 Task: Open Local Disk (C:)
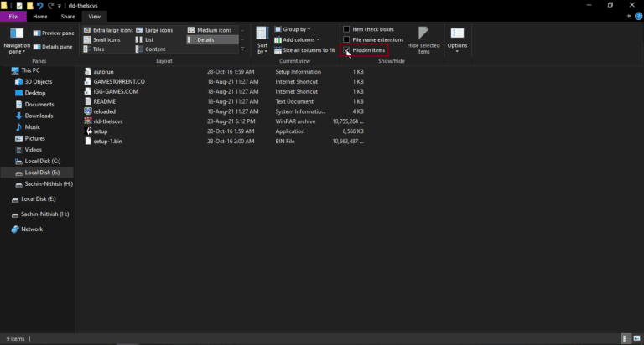tap(38, 162)
